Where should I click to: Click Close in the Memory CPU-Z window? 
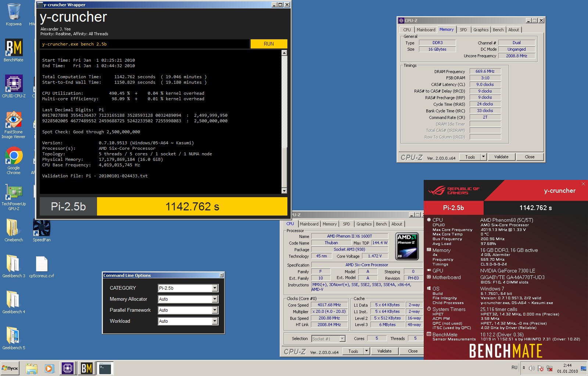coord(530,157)
